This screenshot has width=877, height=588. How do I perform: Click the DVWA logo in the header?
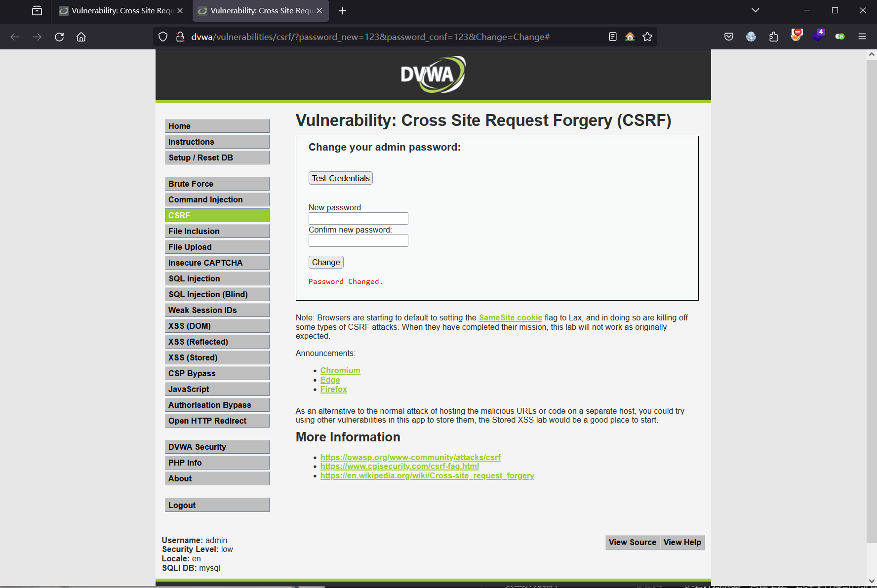coord(433,75)
